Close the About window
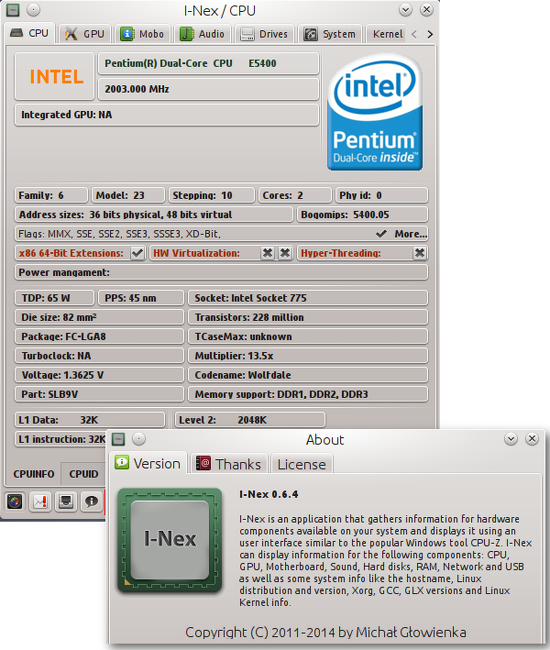Screen dimensions: 550x650 click(532, 439)
